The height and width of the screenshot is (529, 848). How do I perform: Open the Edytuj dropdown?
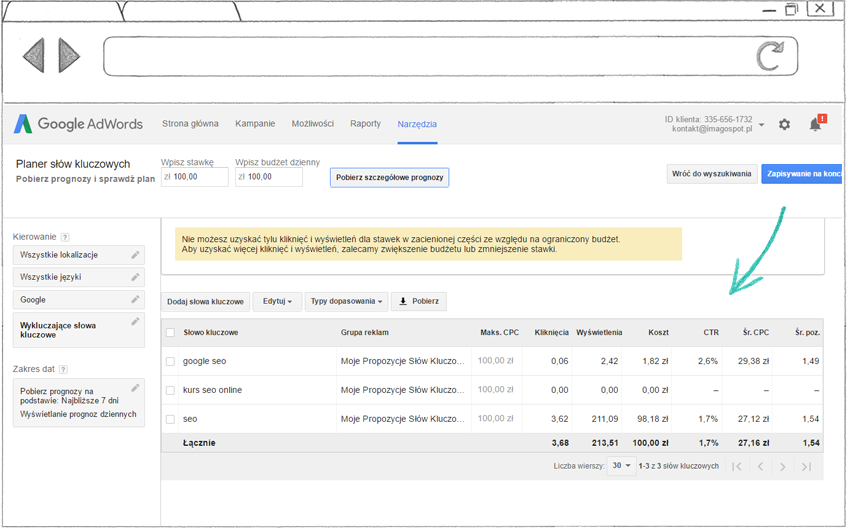277,301
